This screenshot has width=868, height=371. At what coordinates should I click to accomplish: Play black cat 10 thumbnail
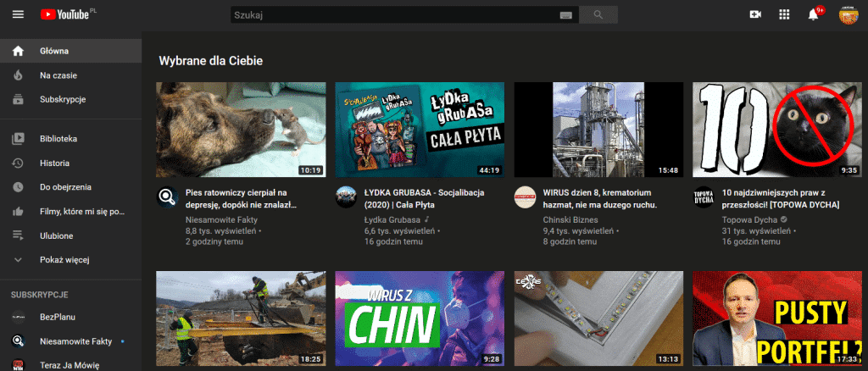778,130
